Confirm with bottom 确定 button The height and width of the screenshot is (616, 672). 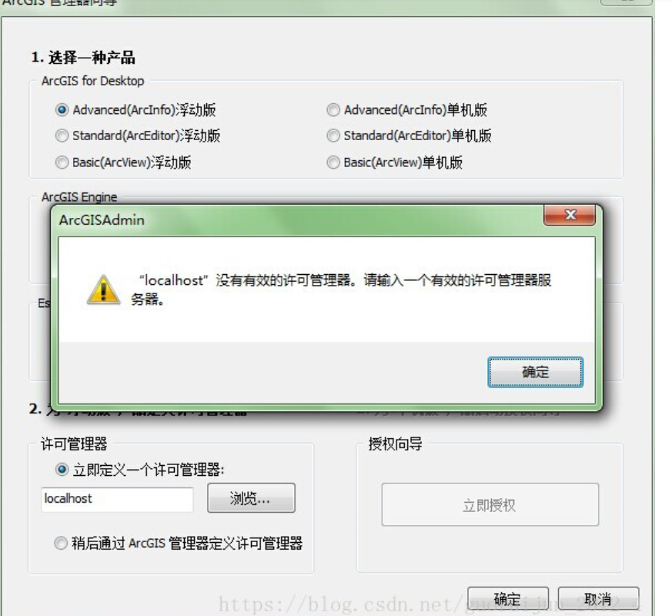508,598
